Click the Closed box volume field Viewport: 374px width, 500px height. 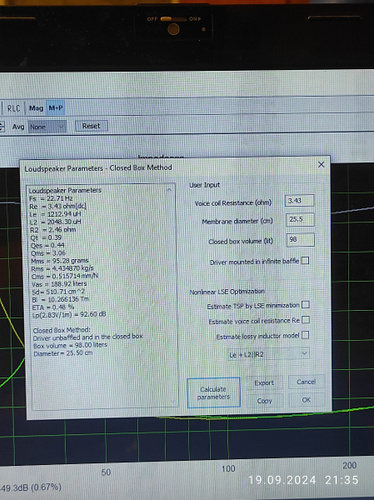tap(300, 240)
